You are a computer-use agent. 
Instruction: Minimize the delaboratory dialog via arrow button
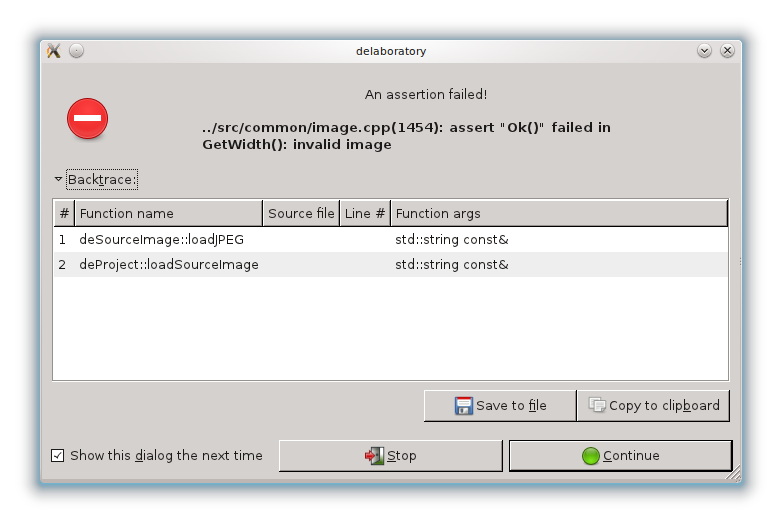tap(704, 51)
